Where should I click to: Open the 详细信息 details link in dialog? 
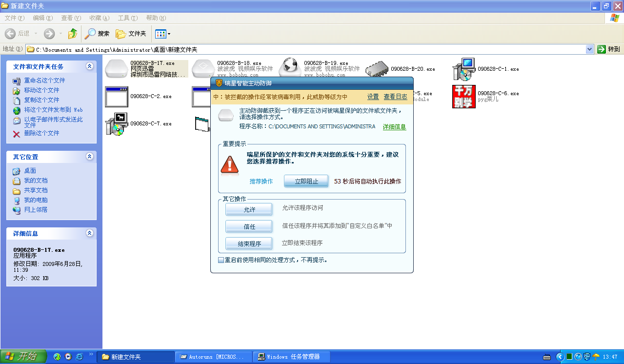[x=394, y=127]
